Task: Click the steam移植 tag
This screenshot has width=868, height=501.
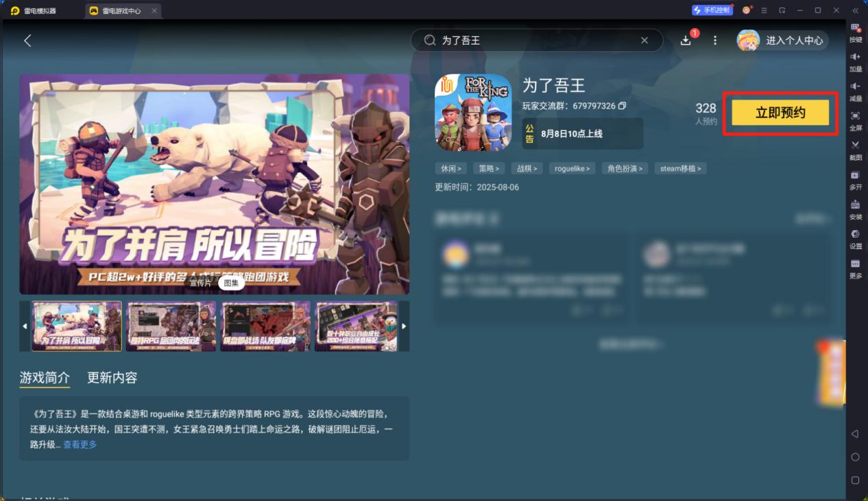Action: 679,168
